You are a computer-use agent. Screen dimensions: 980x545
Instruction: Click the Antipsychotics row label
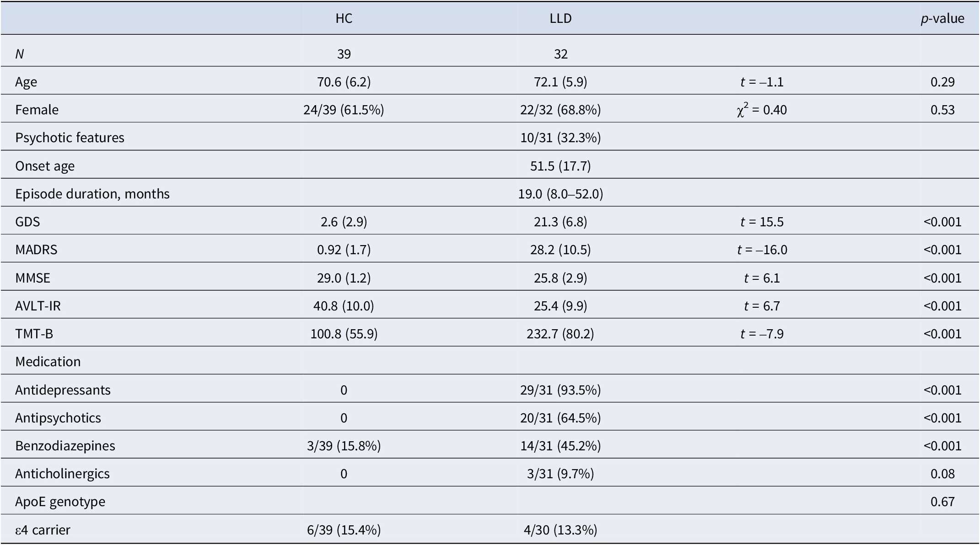pos(58,418)
